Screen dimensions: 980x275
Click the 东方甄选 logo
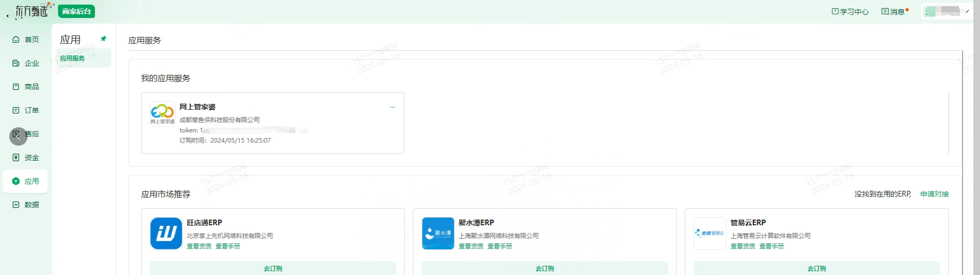tap(30, 11)
